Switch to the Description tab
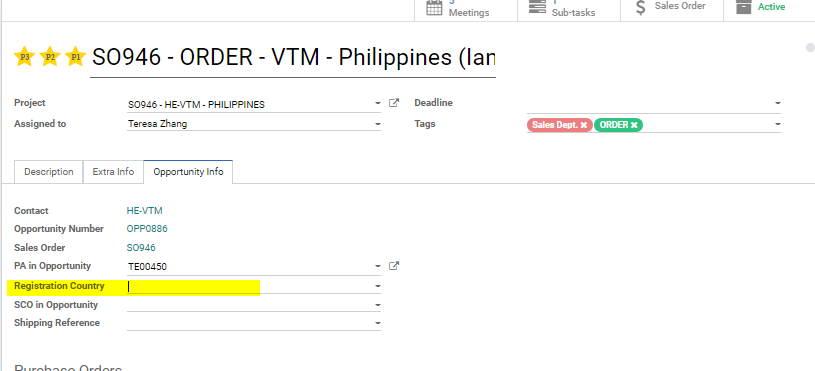The width and height of the screenshot is (815, 371). [49, 171]
